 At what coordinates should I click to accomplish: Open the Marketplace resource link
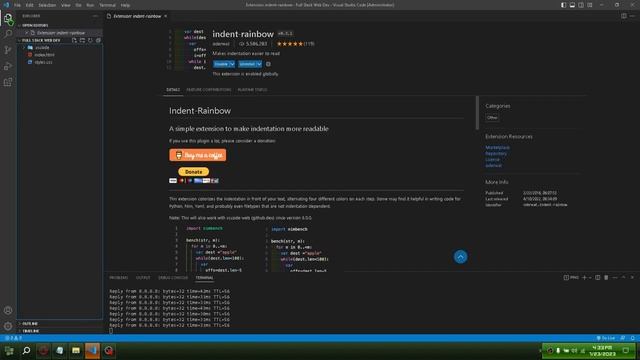coord(497,147)
